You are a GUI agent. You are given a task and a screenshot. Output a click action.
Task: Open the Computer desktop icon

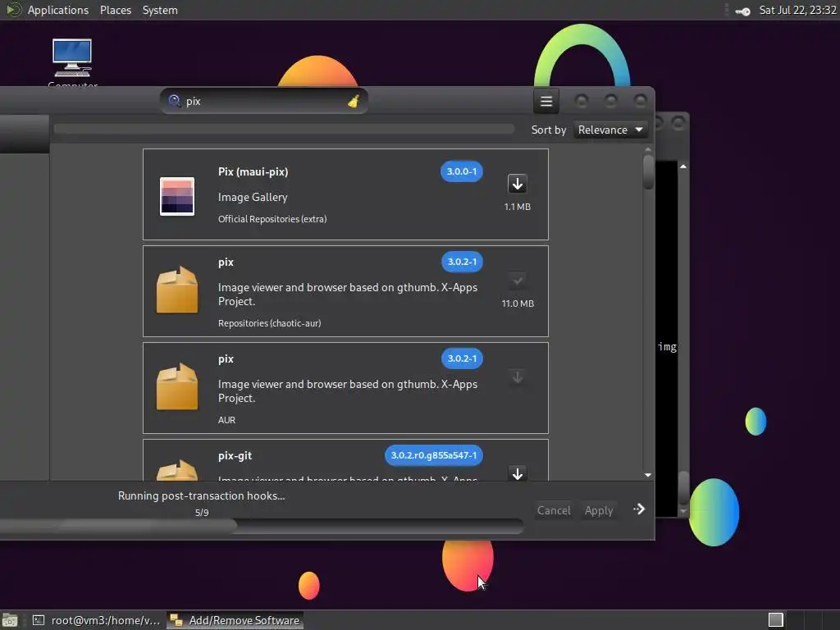tap(72, 59)
